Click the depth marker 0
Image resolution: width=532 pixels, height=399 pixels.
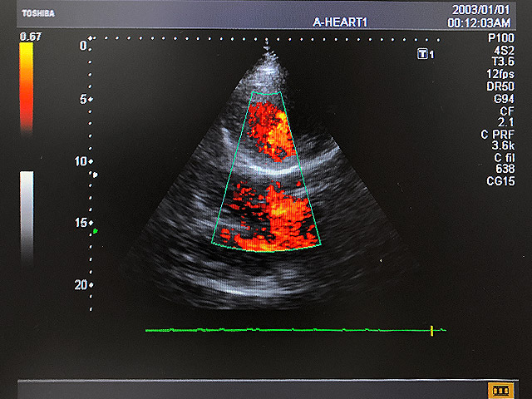point(83,46)
